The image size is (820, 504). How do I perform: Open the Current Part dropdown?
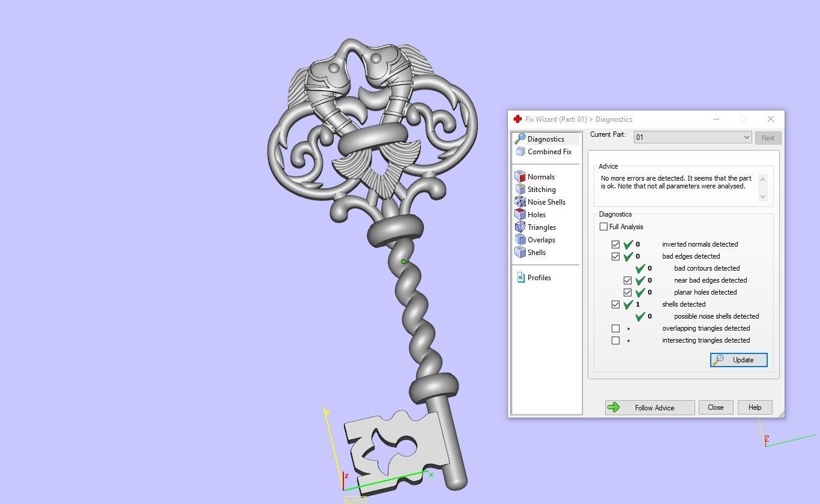point(693,137)
